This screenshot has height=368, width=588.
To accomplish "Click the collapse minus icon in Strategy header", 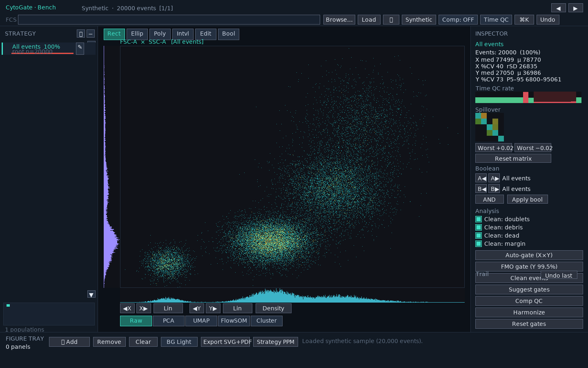I will [x=91, y=34].
